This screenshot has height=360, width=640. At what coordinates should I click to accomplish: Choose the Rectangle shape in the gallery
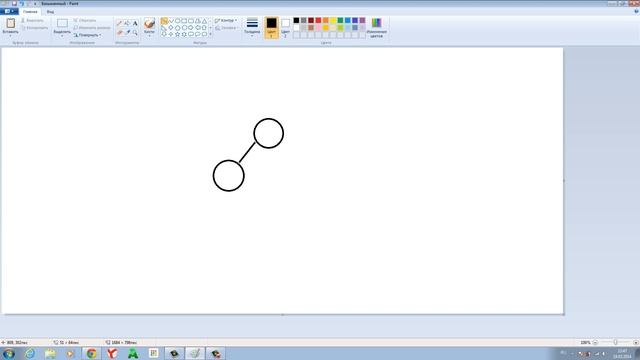point(184,21)
